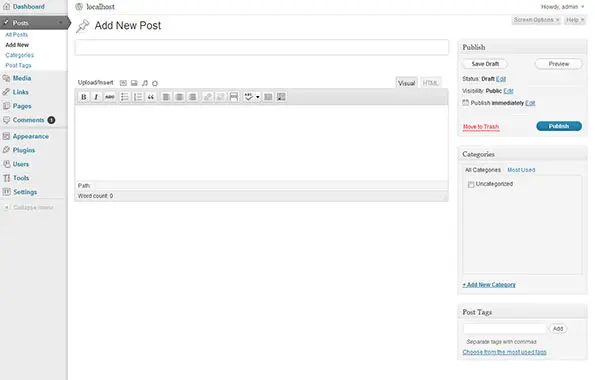Click the unlink toolbar icon
Viewport: 595px width, 380px height.
(220, 97)
